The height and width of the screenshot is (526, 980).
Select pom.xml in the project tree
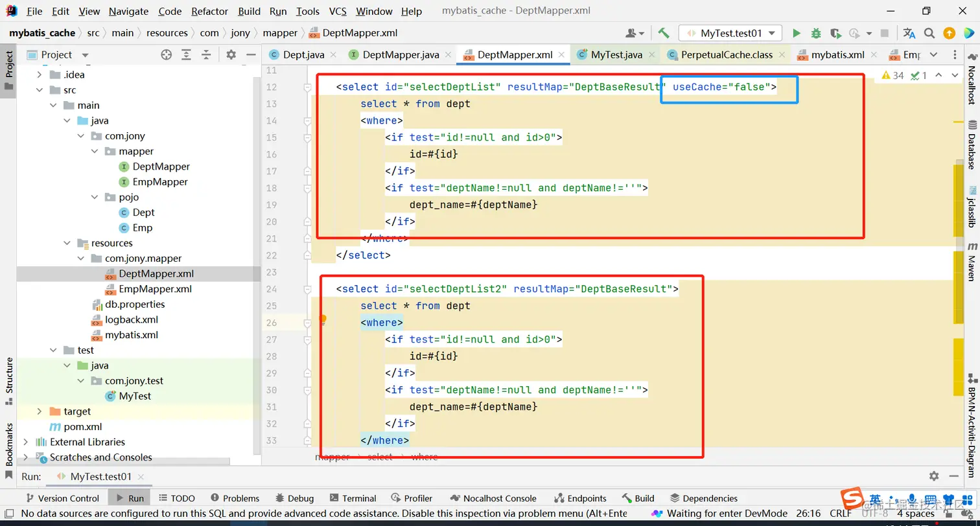tap(82, 426)
